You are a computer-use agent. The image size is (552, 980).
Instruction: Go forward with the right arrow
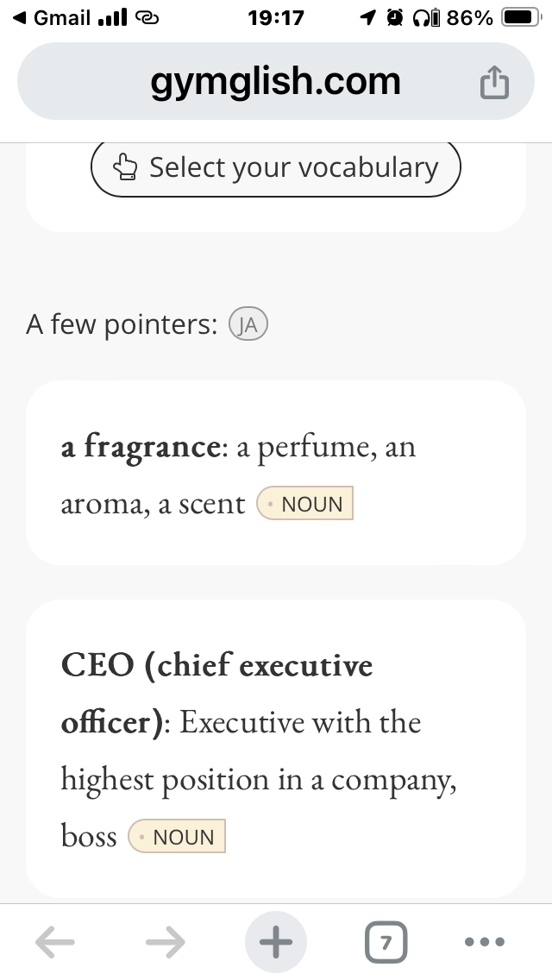click(x=166, y=941)
